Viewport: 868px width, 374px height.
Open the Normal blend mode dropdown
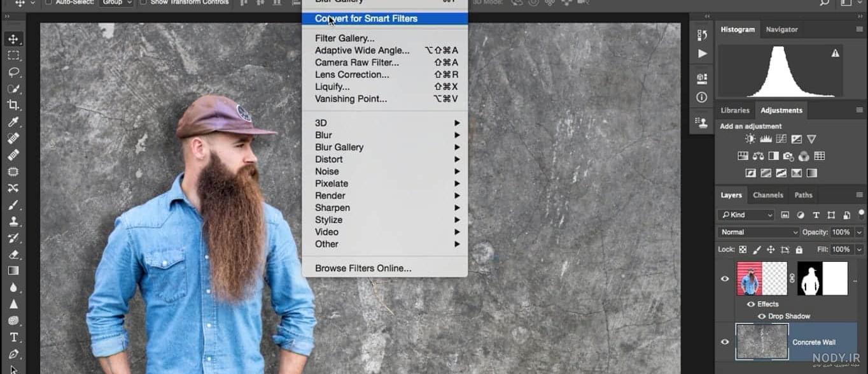[x=759, y=232]
